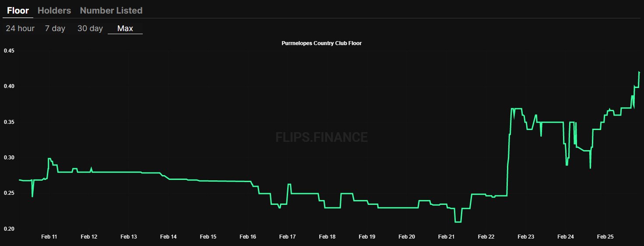This screenshot has width=644, height=246.
Task: Select the Max time range
Action: click(125, 28)
